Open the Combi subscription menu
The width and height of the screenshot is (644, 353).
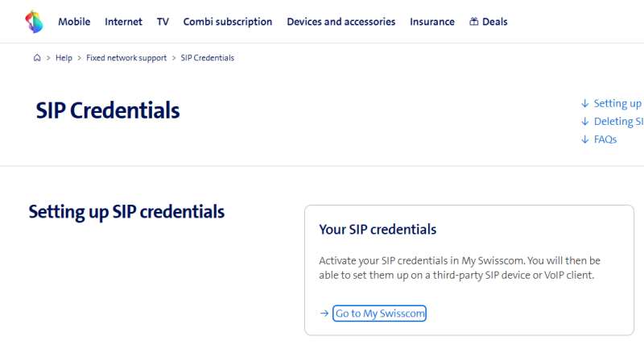pyautogui.click(x=228, y=22)
